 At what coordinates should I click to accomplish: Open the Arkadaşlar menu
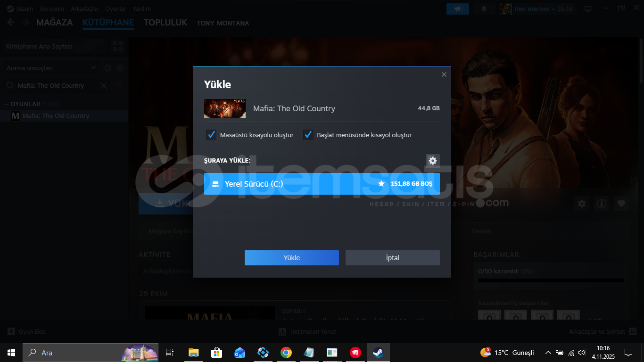85,8
